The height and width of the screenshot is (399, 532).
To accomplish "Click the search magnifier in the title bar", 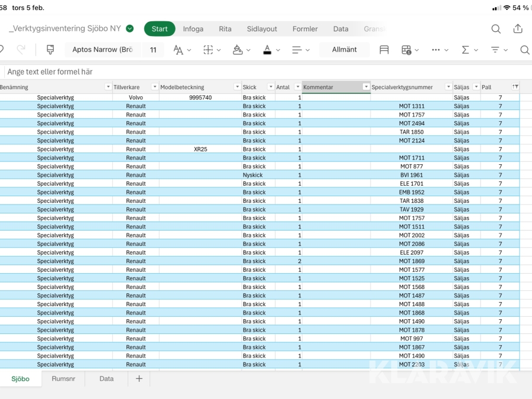I will (x=496, y=29).
